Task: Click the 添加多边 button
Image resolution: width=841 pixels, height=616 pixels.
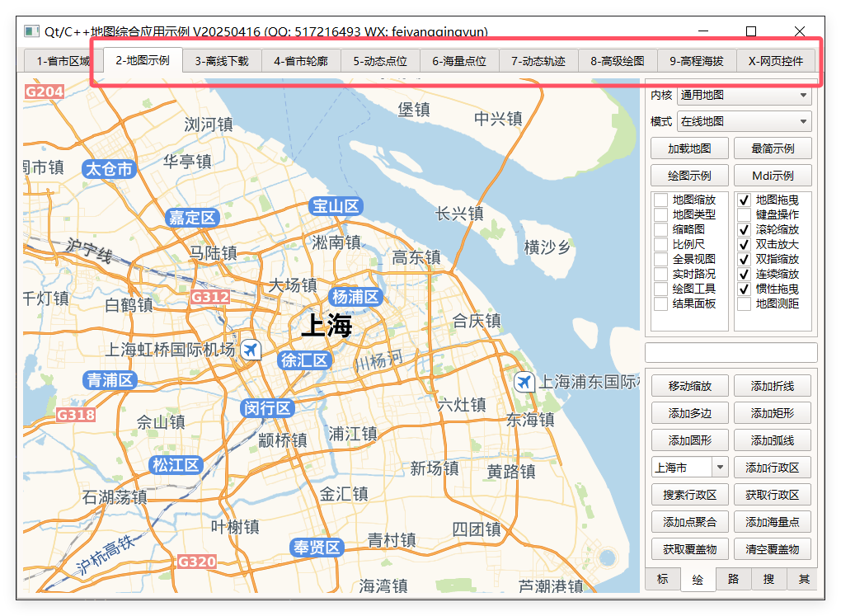Action: 690,413
